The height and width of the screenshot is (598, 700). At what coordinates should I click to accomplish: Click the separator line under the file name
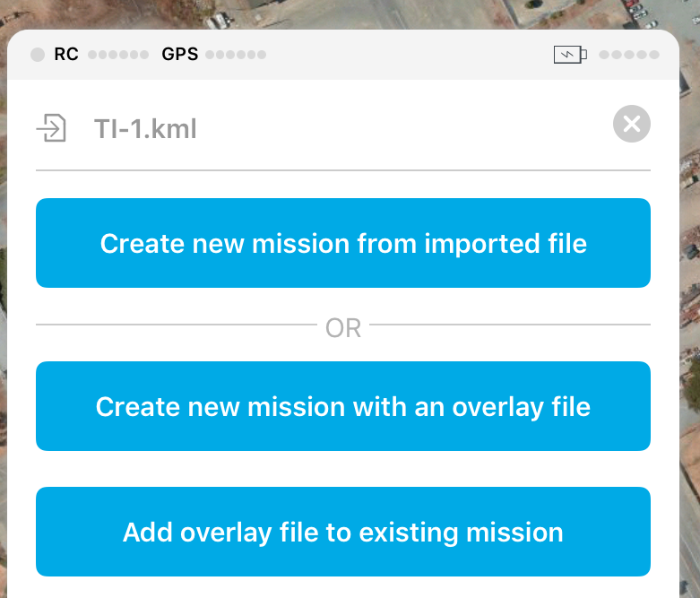[343, 170]
